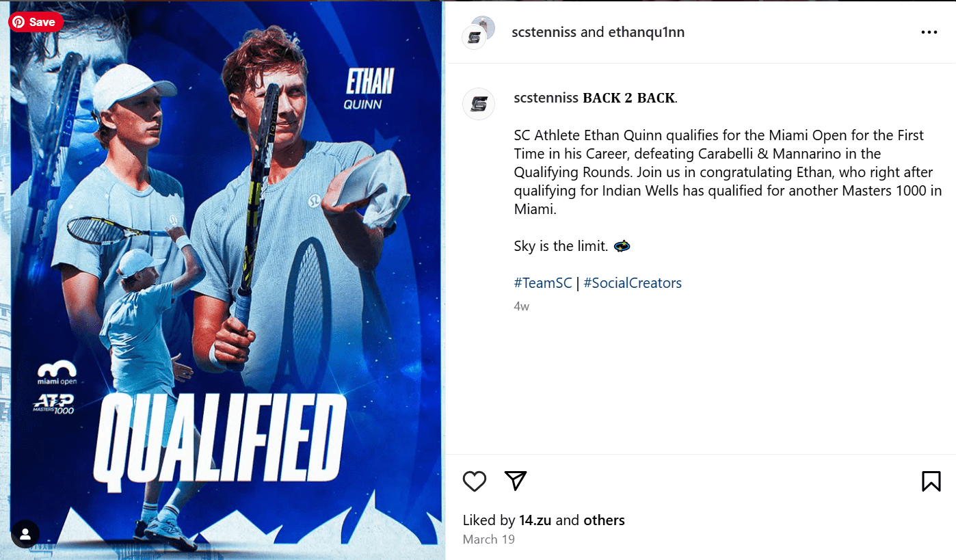Viewport: 956px width, 560px height.
Task: Click the 4w caption timestamp
Action: pyautogui.click(x=521, y=306)
